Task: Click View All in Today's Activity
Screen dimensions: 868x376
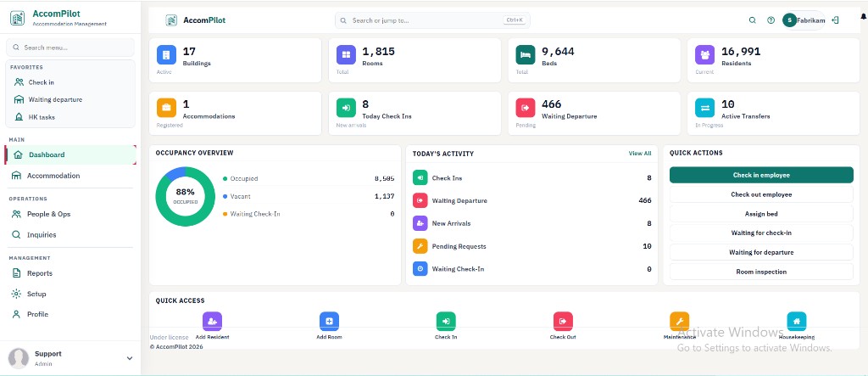Action: coord(640,154)
